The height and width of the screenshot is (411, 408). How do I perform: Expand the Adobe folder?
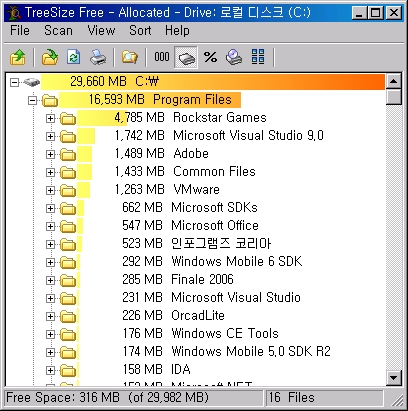pos(50,154)
